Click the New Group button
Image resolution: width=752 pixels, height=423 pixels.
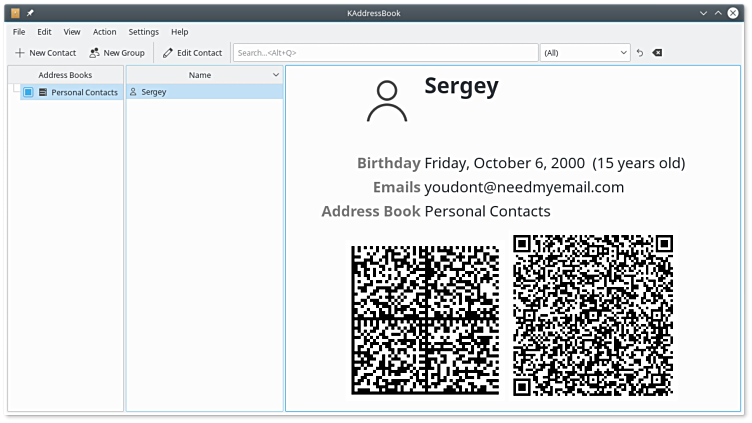pyautogui.click(x=117, y=53)
